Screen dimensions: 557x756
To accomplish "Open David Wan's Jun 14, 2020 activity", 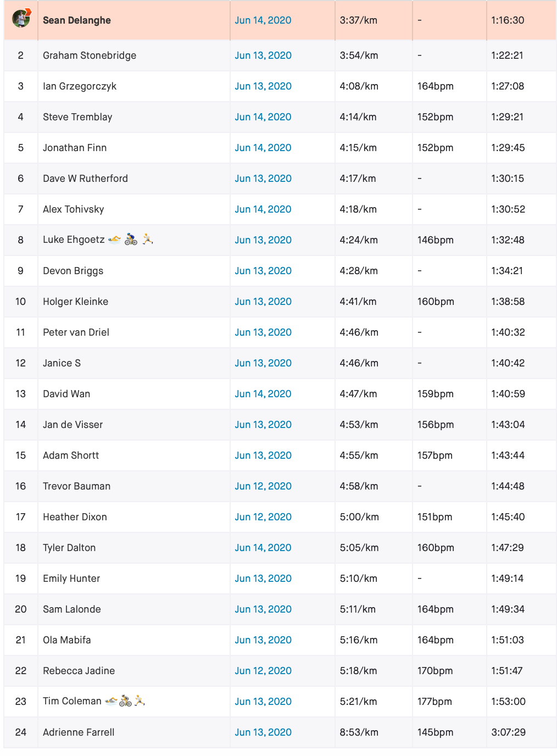I will (x=263, y=394).
